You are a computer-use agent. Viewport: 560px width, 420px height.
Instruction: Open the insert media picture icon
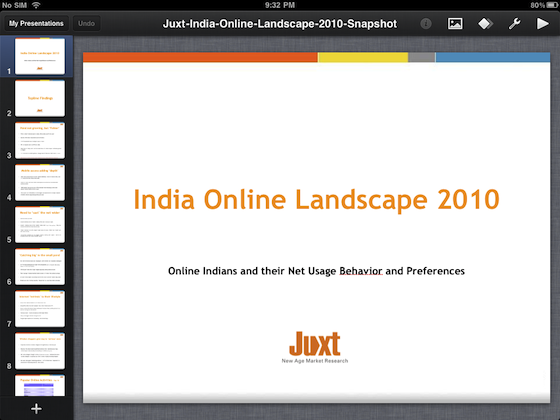click(x=455, y=24)
